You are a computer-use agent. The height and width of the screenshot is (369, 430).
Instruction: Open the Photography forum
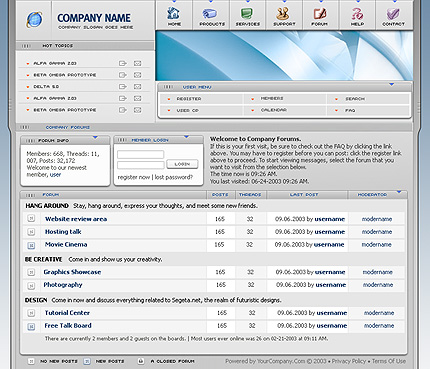click(63, 285)
